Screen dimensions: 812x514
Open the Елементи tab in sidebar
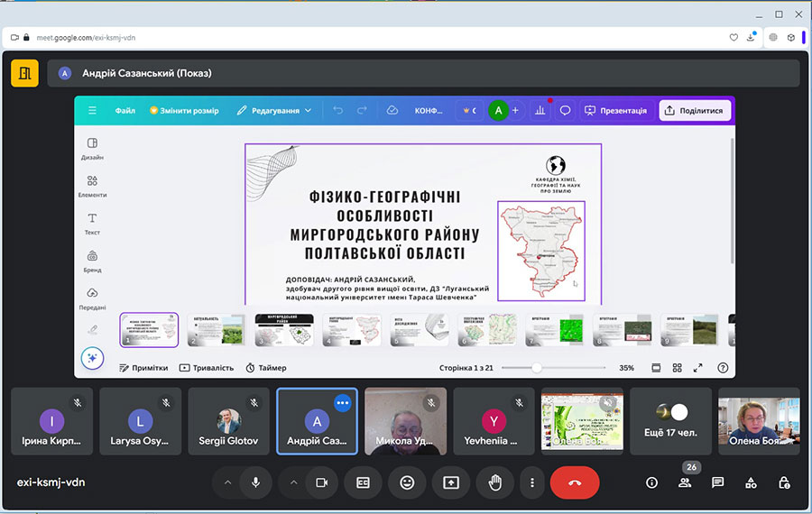click(92, 186)
